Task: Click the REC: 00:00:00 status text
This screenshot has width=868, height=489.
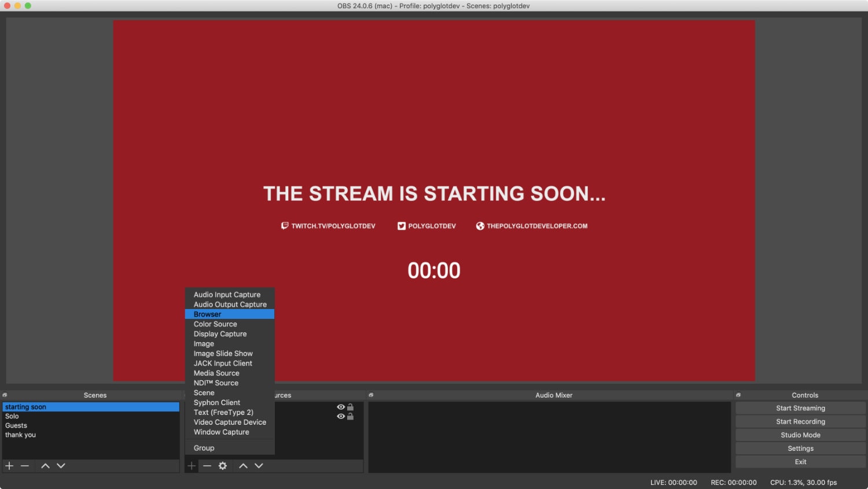Action: 733,483
